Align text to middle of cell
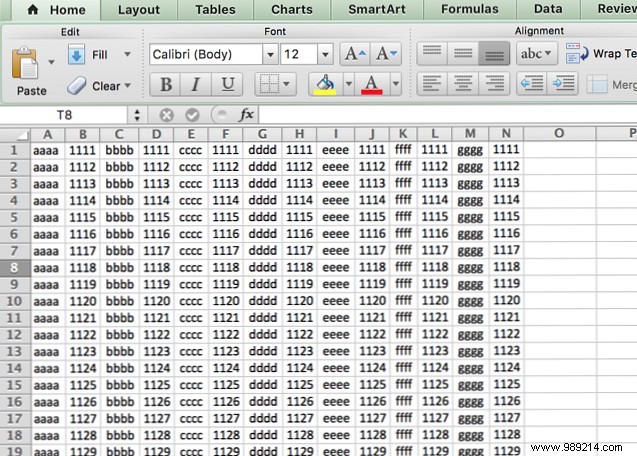637x456 pixels. click(463, 53)
